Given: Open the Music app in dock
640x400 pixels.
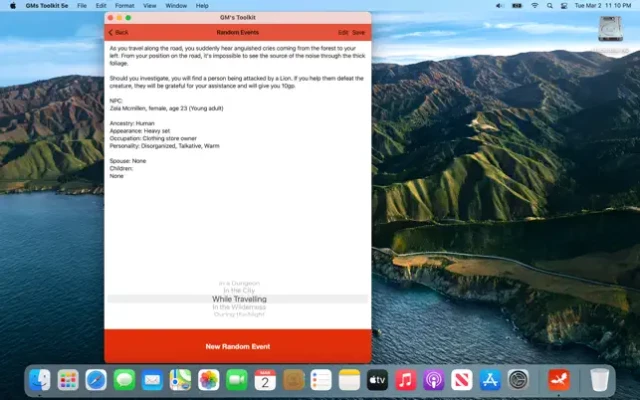Looking at the screenshot, I should tap(405, 380).
